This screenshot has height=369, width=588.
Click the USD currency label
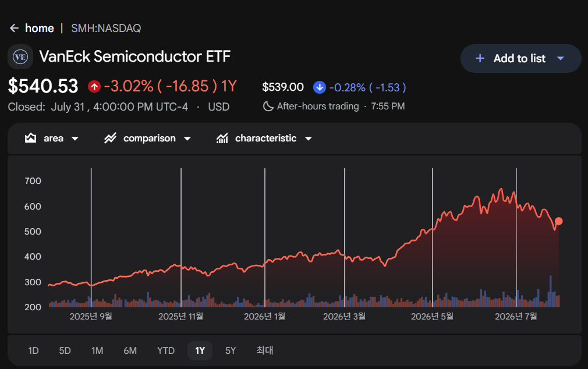pyautogui.click(x=219, y=107)
